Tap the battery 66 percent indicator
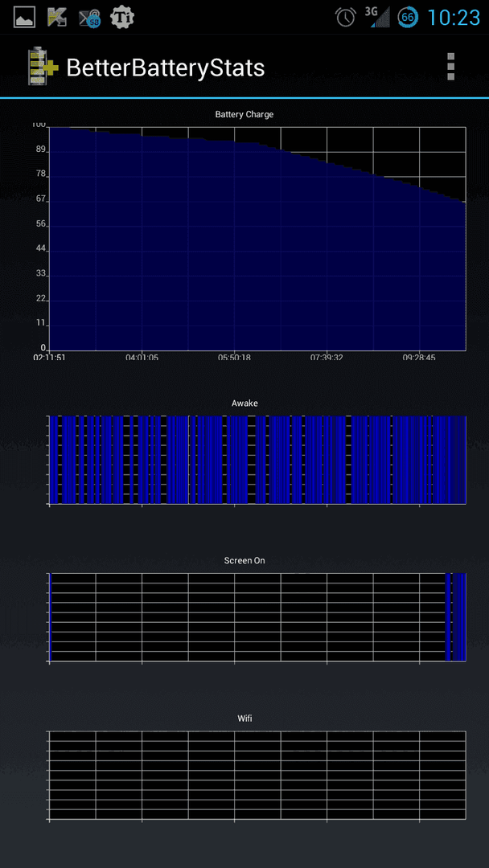The height and width of the screenshot is (868, 489). tap(408, 18)
